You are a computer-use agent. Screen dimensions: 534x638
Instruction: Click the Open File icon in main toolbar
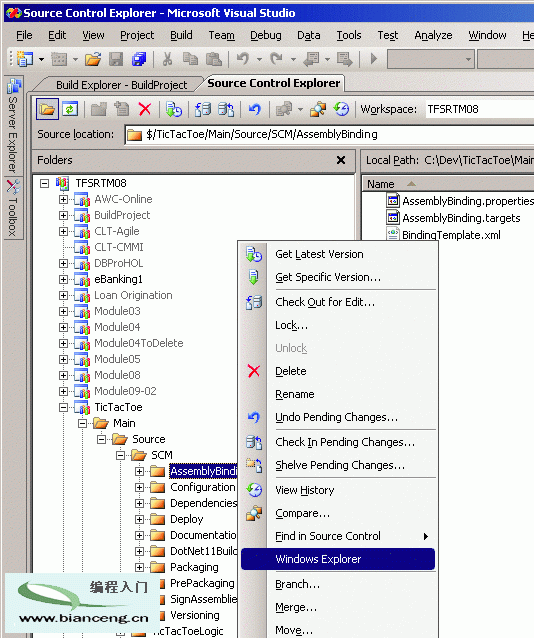[93, 59]
